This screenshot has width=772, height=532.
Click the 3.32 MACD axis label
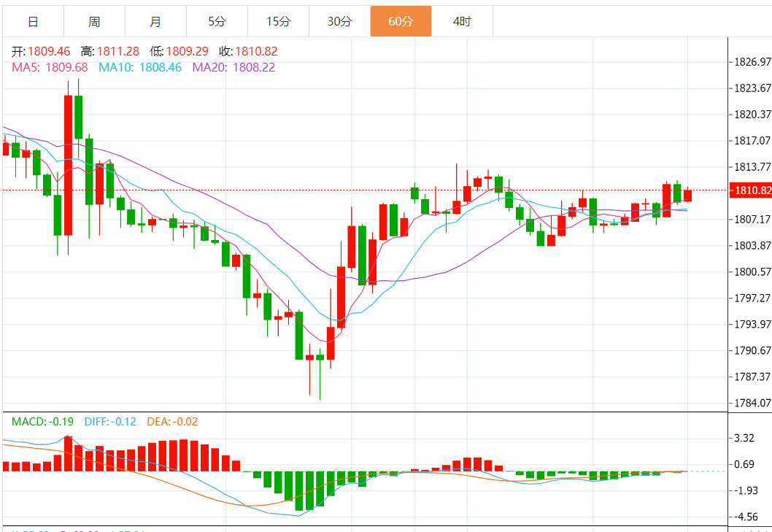(x=744, y=438)
